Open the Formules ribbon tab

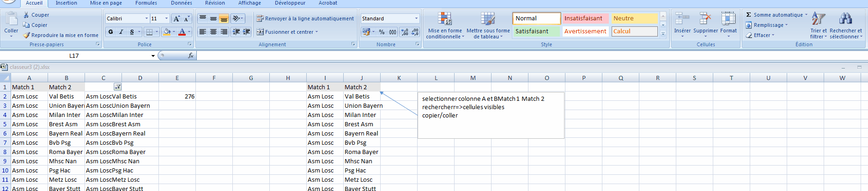coord(146,3)
